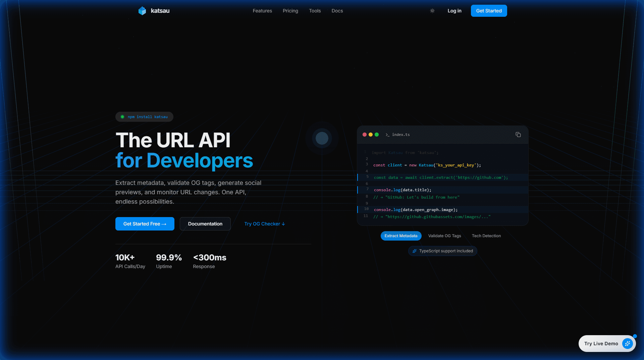Screen dimensions: 644x360
Task: Copy code with the clipboard icon
Action: tap(518, 135)
